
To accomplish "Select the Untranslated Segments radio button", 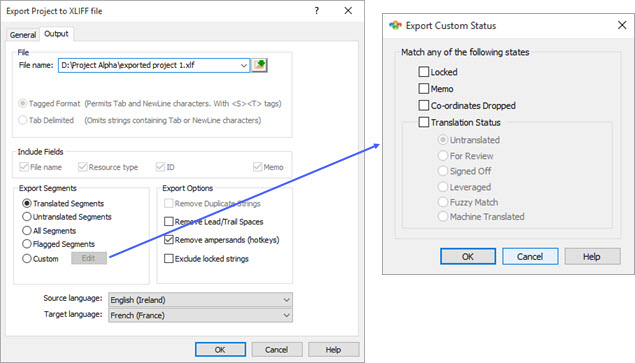I will tap(27, 217).
